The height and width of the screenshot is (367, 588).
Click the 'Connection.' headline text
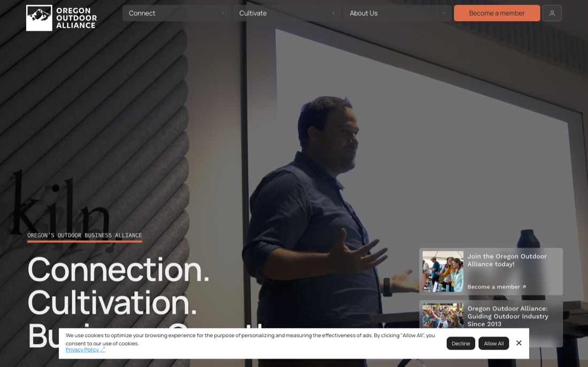(x=118, y=270)
